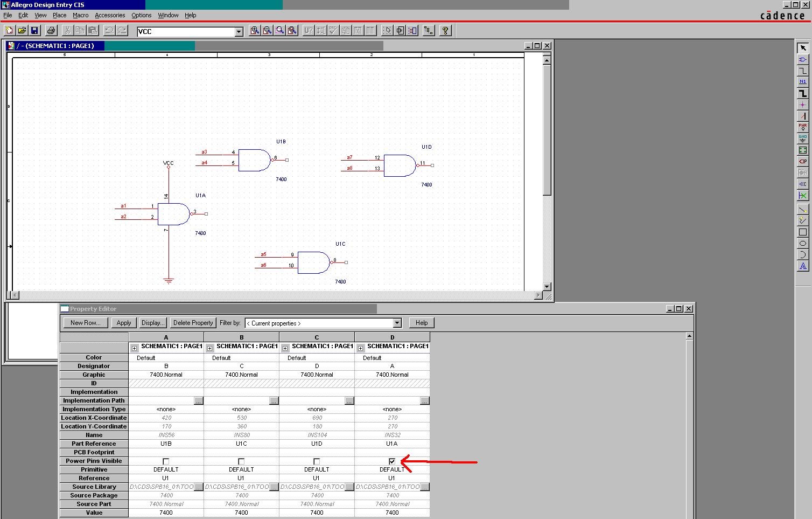The height and width of the screenshot is (519, 812).
Task: Expand column A SCHEMATIC1 : PAGE1 row
Action: pos(135,348)
